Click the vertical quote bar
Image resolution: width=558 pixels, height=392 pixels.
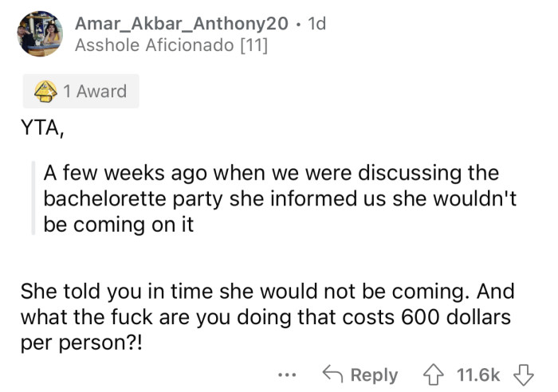tap(33, 198)
